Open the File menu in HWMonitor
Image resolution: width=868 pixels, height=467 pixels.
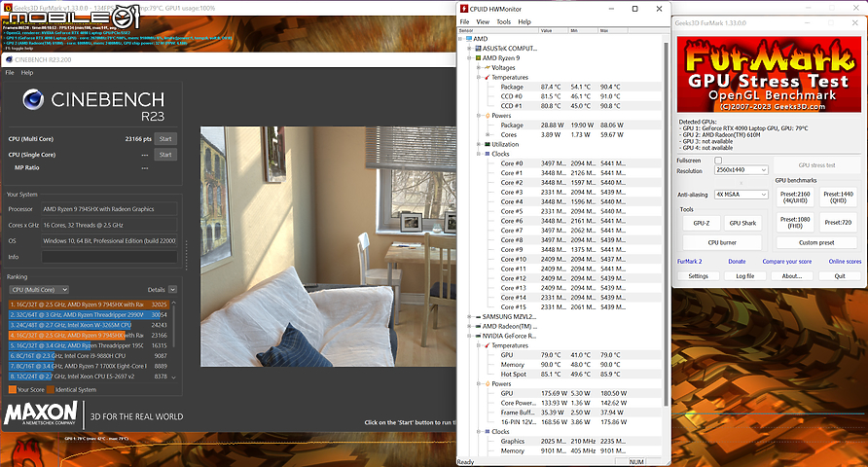[x=464, y=22]
